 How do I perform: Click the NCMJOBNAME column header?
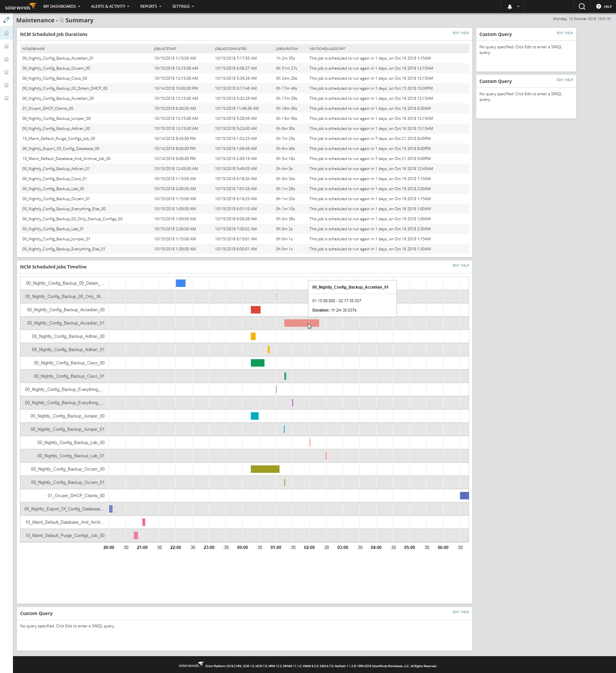(33, 49)
